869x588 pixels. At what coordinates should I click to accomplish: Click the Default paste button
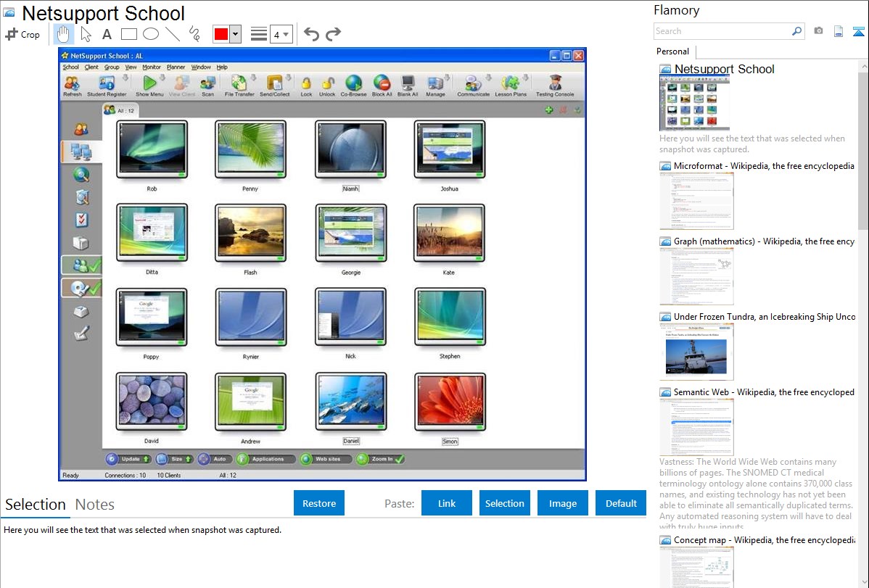pyautogui.click(x=621, y=503)
